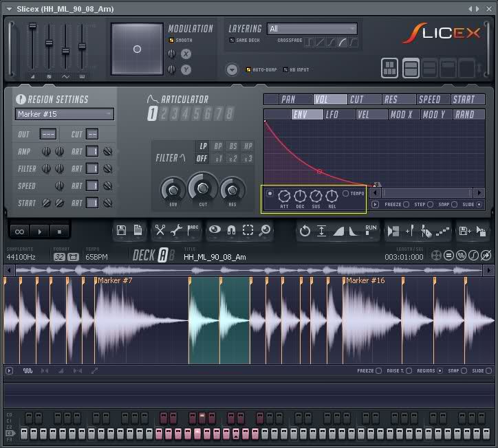
Task: Click the filter CUT knob
Action: tap(203, 186)
